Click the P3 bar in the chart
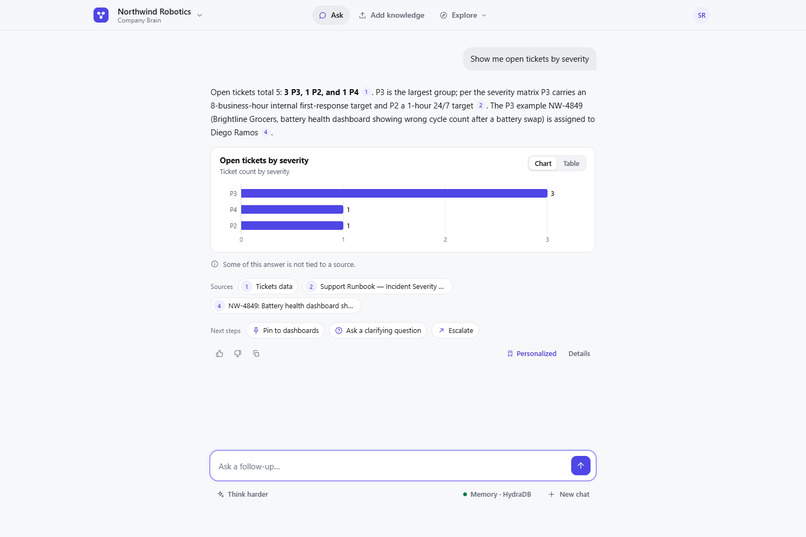Image resolution: width=806 pixels, height=537 pixels. point(394,193)
